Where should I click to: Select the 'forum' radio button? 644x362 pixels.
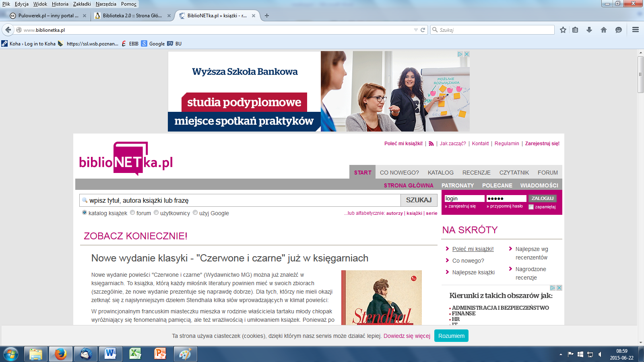click(x=132, y=212)
